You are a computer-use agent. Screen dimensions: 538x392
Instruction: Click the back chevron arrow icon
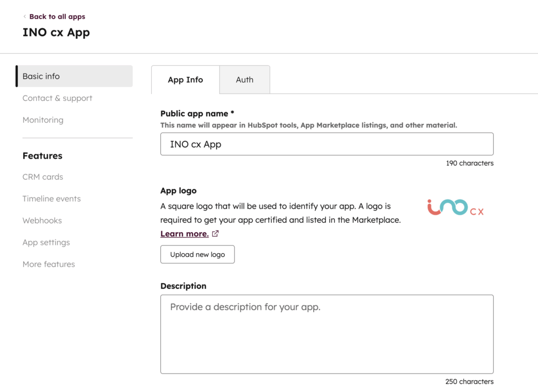(x=25, y=17)
